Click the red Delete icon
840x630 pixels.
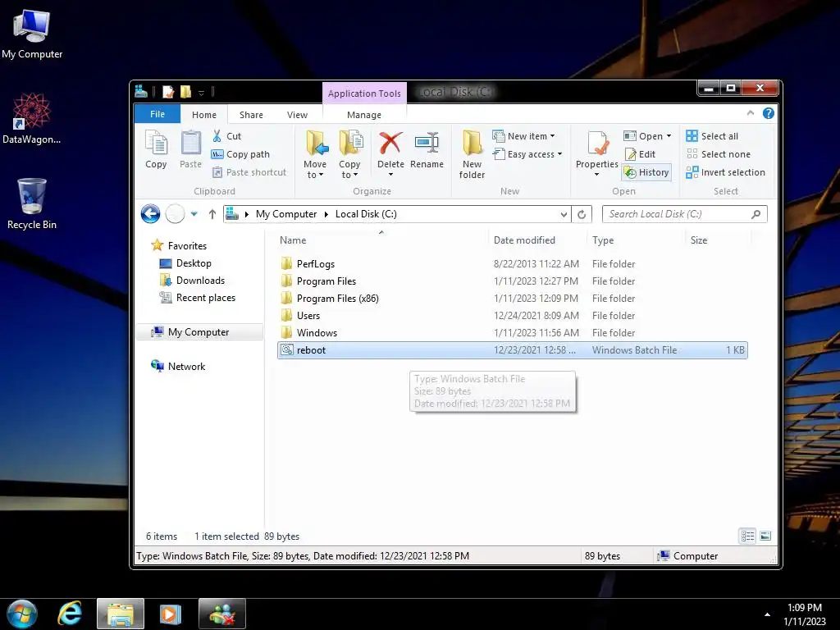tap(390, 144)
